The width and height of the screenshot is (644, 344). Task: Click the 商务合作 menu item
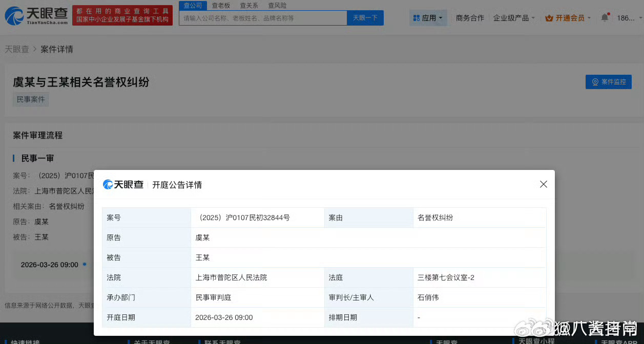469,17
